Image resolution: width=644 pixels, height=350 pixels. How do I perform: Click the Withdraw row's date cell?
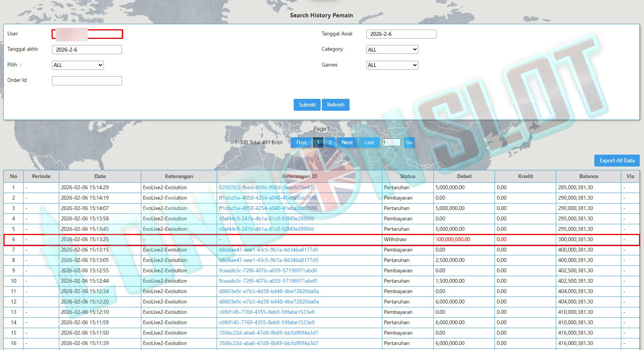85,240
